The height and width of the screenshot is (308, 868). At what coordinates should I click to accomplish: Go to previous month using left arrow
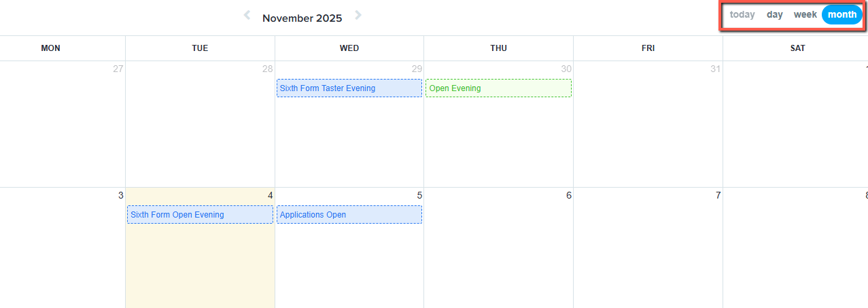pyautogui.click(x=247, y=16)
